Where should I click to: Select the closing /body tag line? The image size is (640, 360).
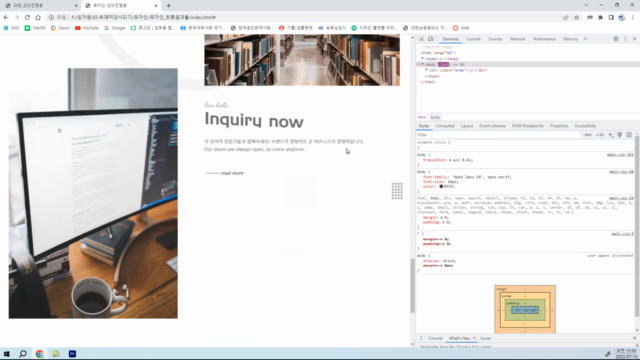(432, 76)
